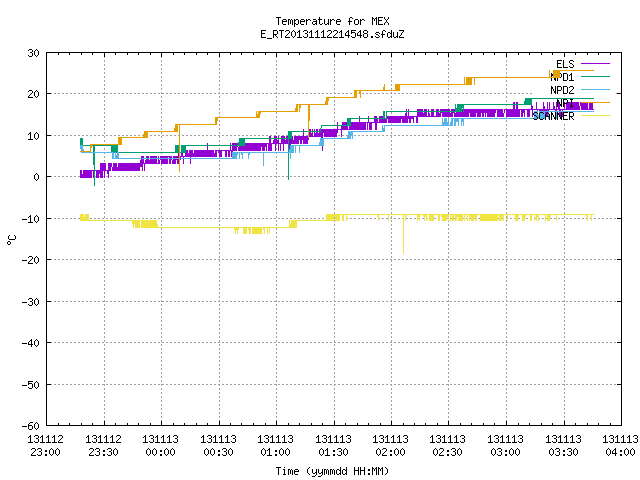Image resolution: width=640 pixels, height=480 pixels.
Task: Click the ELS legend label
Action: [x=565, y=64]
